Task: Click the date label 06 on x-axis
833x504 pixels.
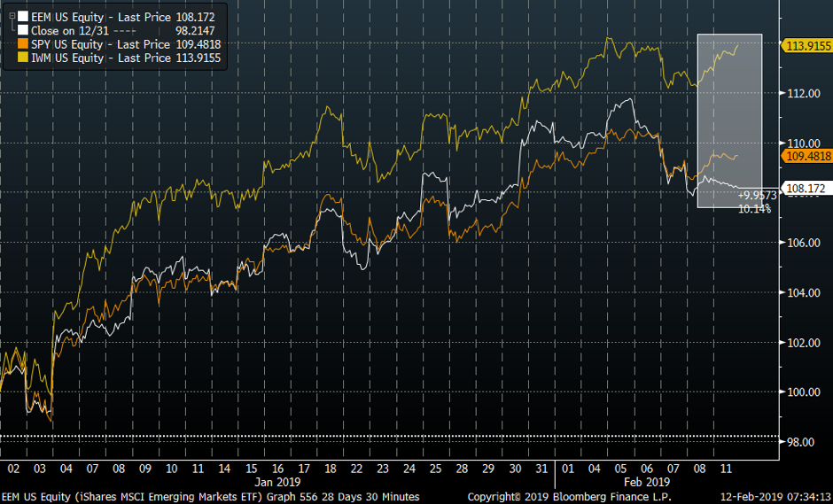Action: point(647,469)
